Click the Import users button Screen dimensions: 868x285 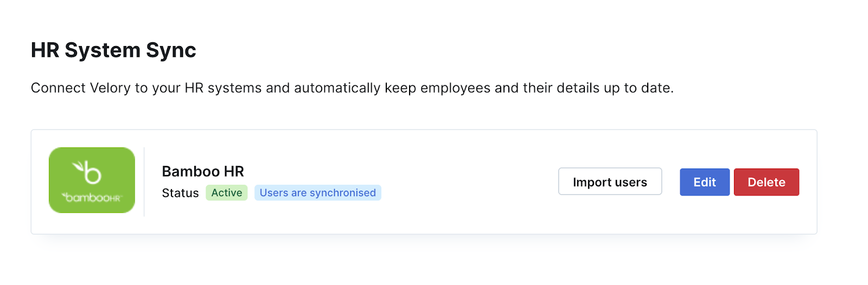click(610, 182)
